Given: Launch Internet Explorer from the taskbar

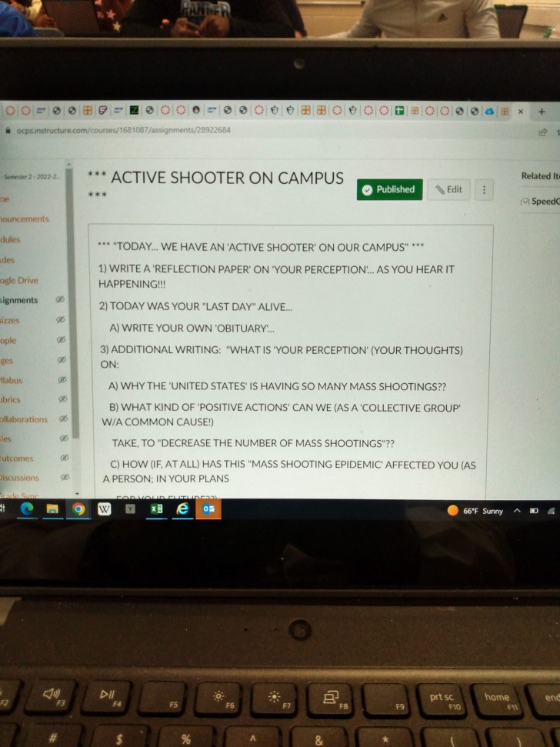Looking at the screenshot, I should pyautogui.click(x=182, y=509).
